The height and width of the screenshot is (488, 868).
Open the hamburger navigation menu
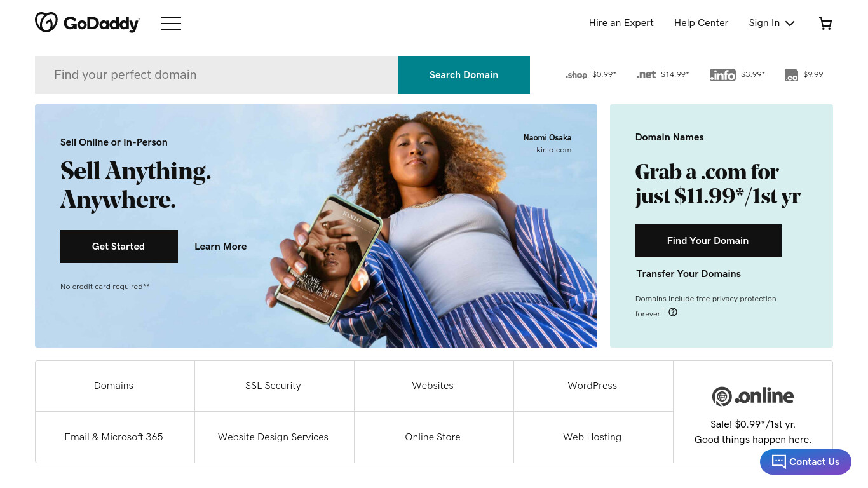click(171, 24)
